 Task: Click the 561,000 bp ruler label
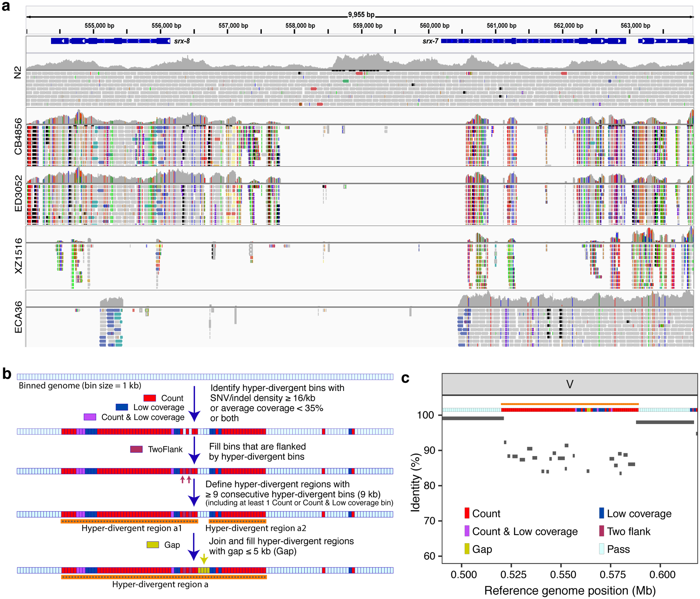pyautogui.click(x=501, y=26)
